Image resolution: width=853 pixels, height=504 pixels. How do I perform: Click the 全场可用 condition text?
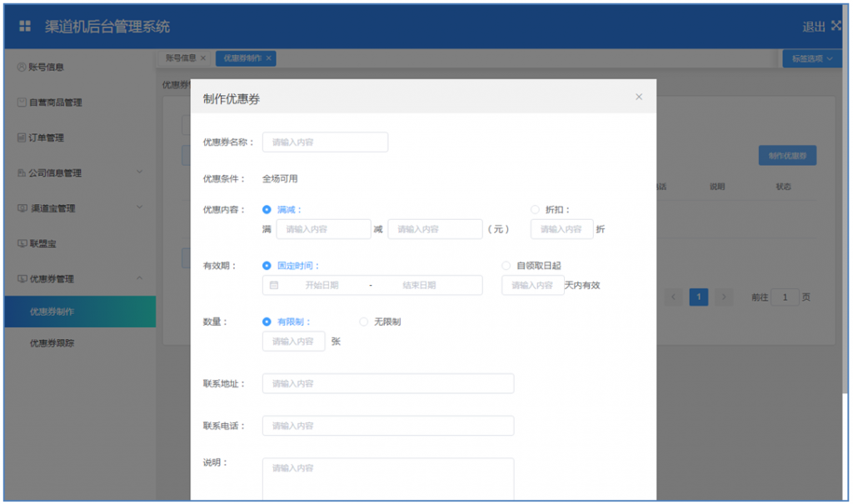280,178
